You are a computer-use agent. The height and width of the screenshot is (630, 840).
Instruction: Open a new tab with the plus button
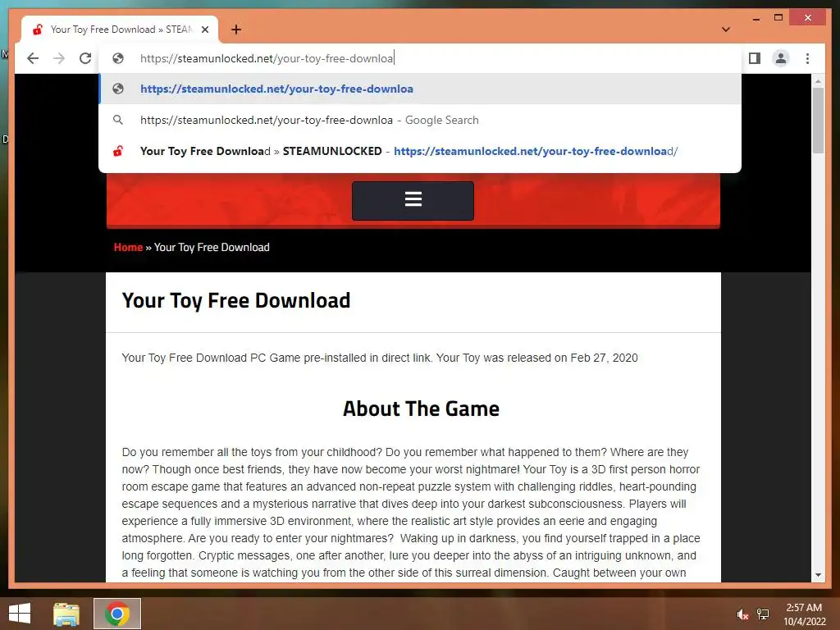point(236,30)
